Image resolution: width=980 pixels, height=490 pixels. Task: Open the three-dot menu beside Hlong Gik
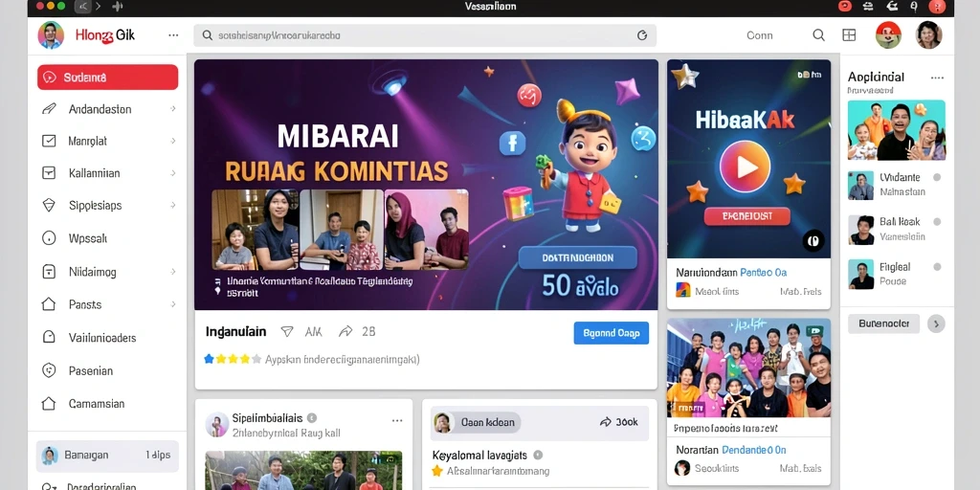click(173, 35)
